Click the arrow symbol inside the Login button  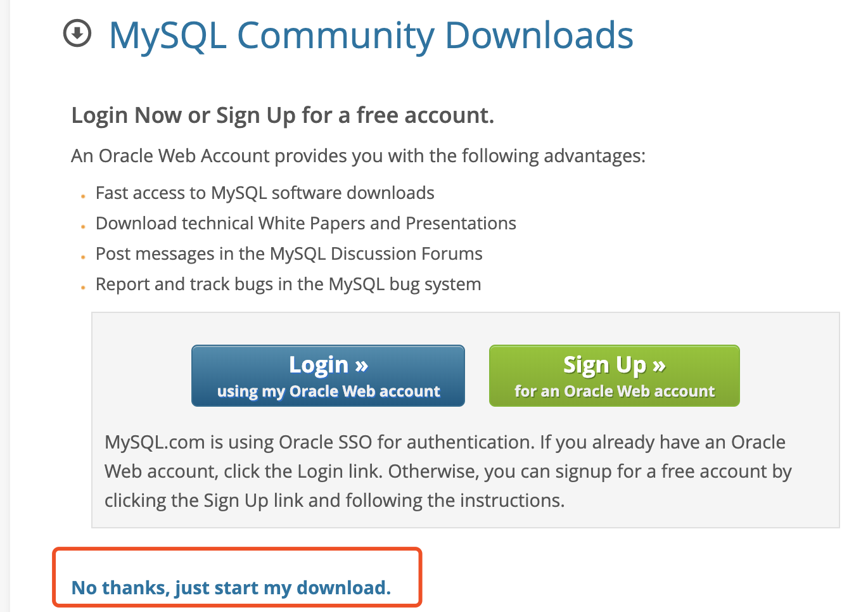[x=361, y=364]
